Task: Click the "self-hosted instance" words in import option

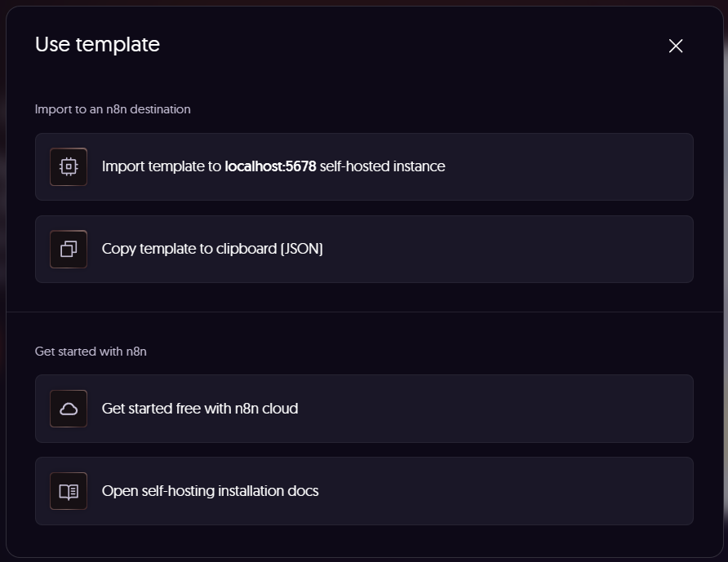Action: click(x=383, y=166)
